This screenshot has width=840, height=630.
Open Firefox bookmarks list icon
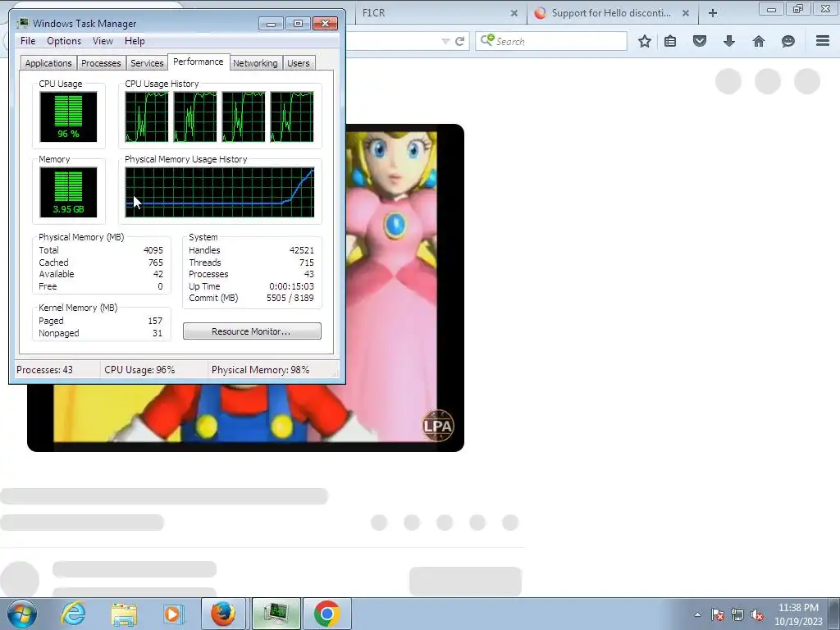point(670,41)
